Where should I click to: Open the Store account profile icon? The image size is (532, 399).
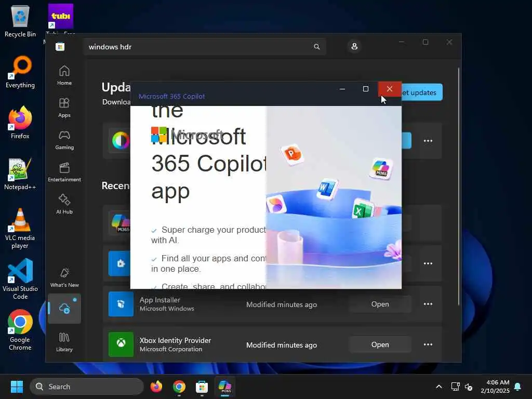coord(354,46)
